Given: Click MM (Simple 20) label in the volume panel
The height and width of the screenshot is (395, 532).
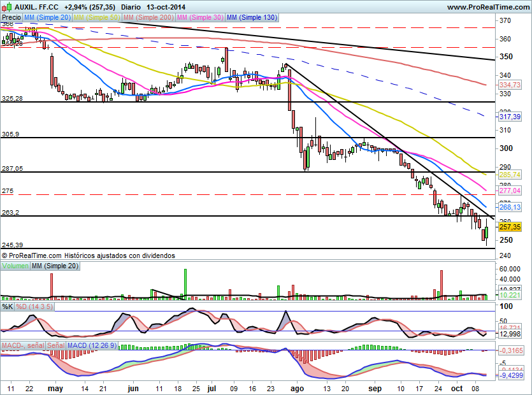Looking at the screenshot, I should tap(55, 266).
